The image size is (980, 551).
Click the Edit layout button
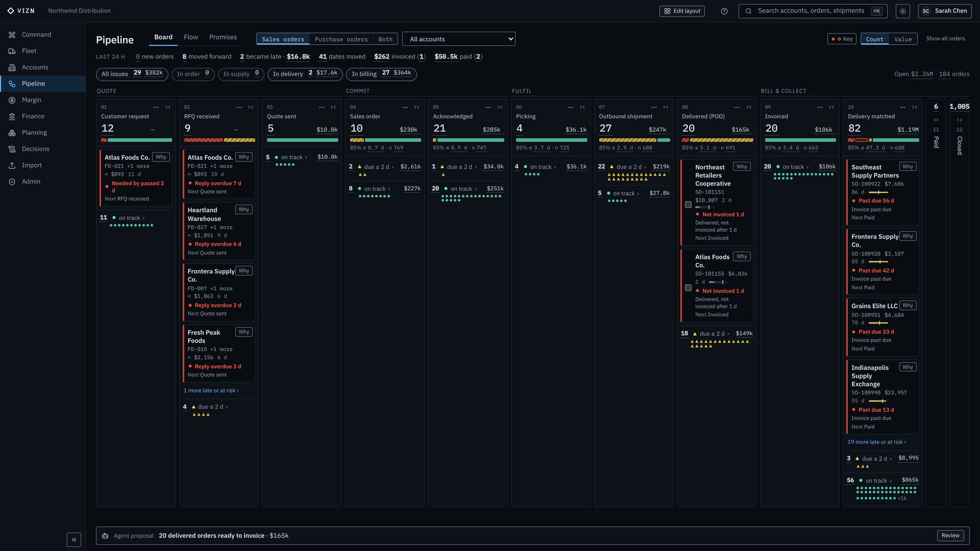click(x=682, y=11)
